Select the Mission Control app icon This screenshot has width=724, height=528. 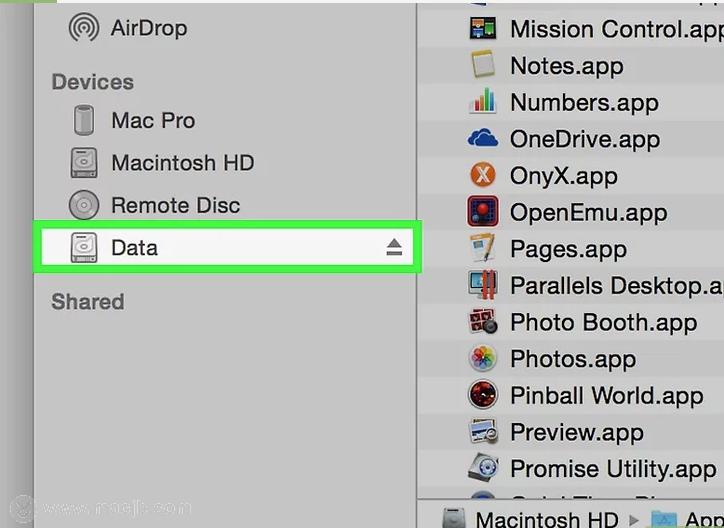click(x=483, y=29)
